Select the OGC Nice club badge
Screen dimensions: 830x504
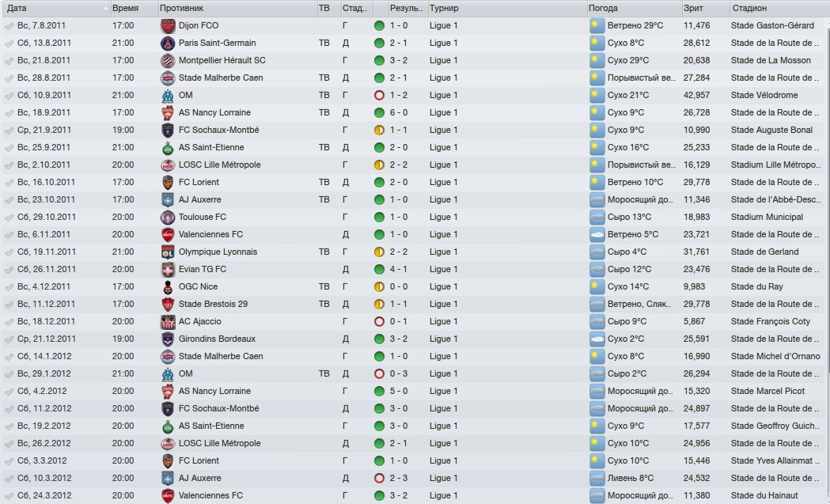(x=167, y=286)
